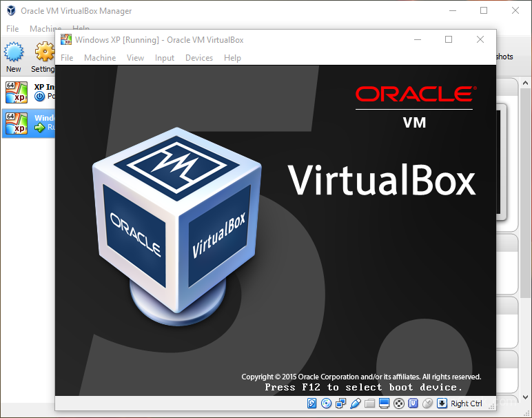532x418 pixels.
Task: Click Manager scrollbar down arrow
Action: tap(526, 397)
